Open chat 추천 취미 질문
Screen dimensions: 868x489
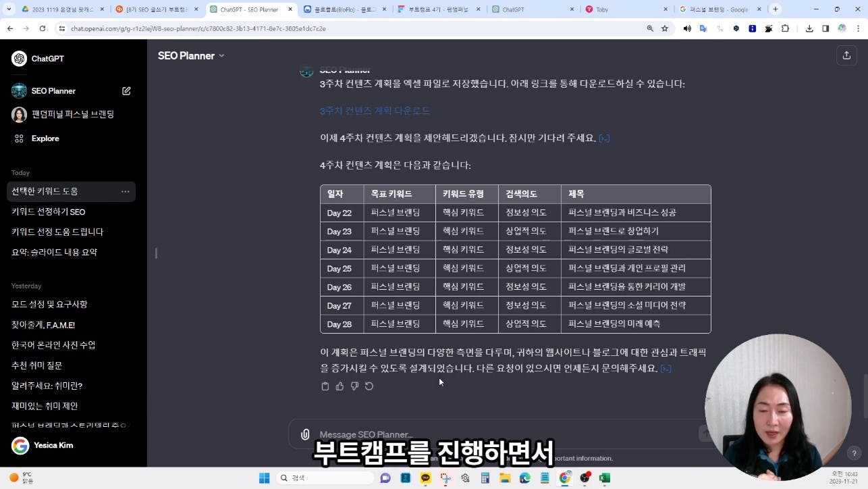pyautogui.click(x=36, y=365)
